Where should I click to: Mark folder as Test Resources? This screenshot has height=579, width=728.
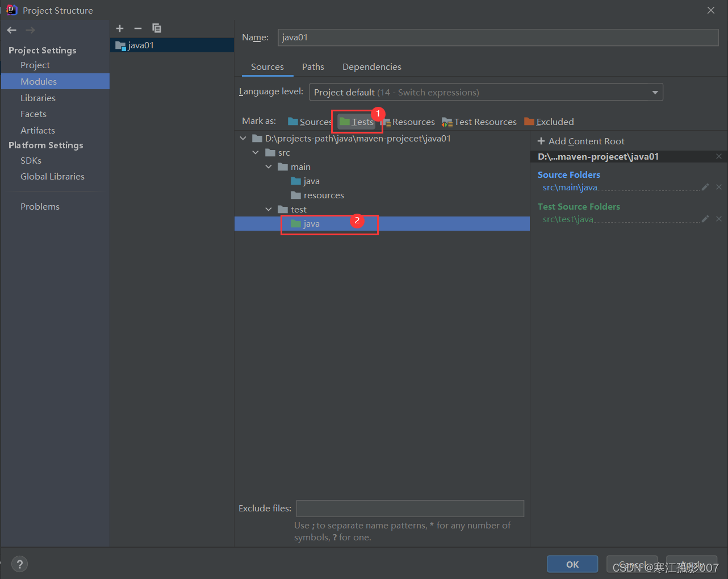(479, 122)
